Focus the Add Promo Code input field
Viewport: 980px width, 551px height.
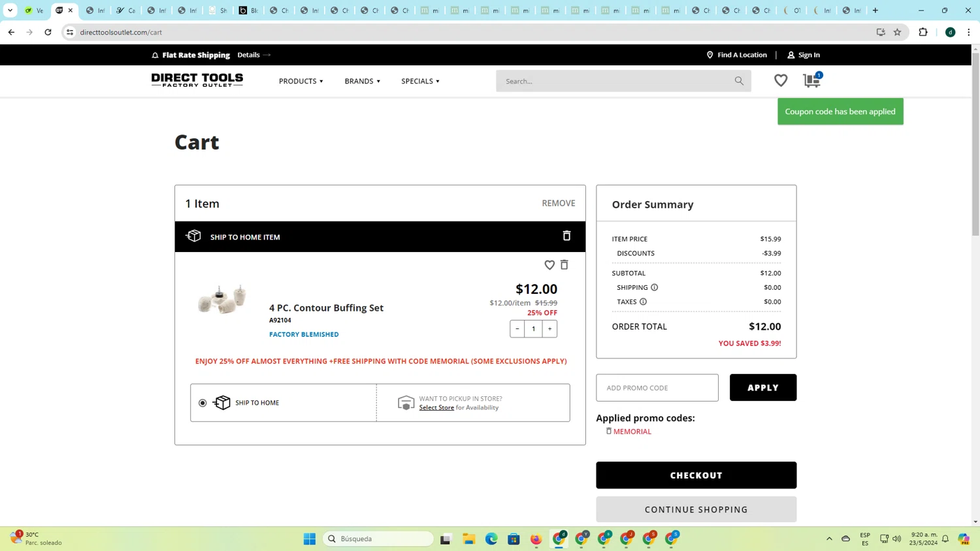pyautogui.click(x=657, y=388)
